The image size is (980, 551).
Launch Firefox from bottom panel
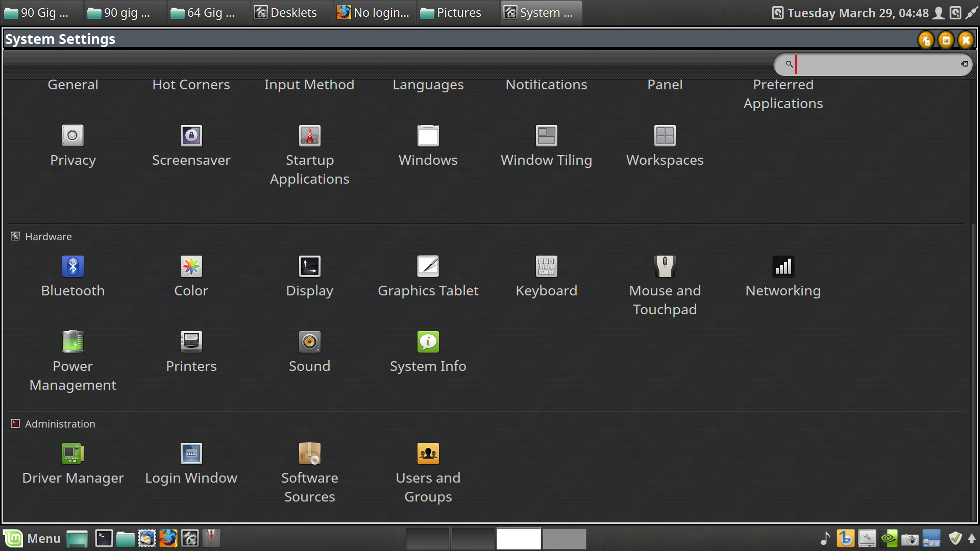pyautogui.click(x=168, y=538)
